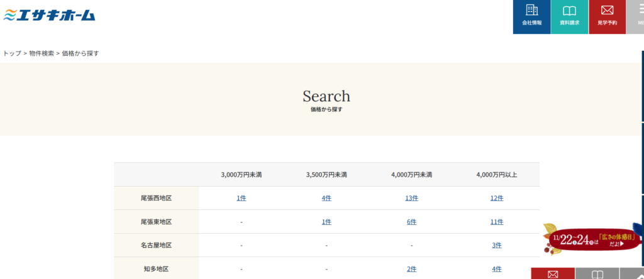Click the gray book icon at bottom
The height and width of the screenshot is (279, 644).
(597, 274)
